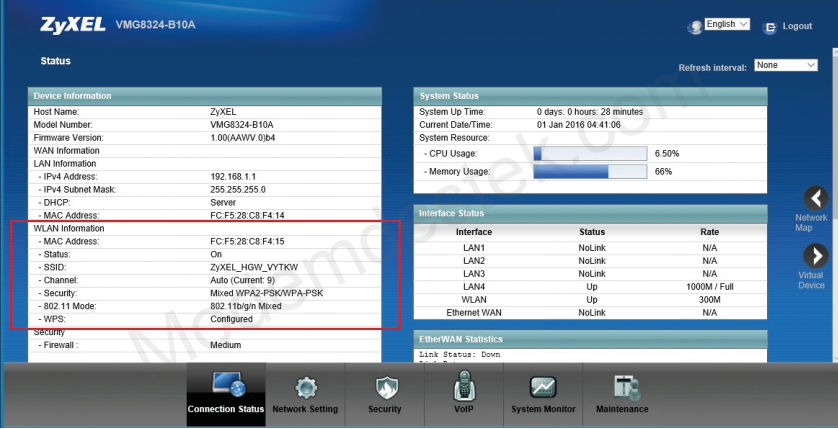
Task: Open Network Setting gear icon
Action: pos(305,386)
